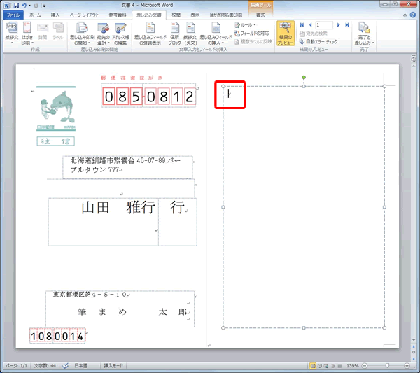Toggle Print Layout view button in status bar
Screen dimensions: 420x373
pos(312,366)
